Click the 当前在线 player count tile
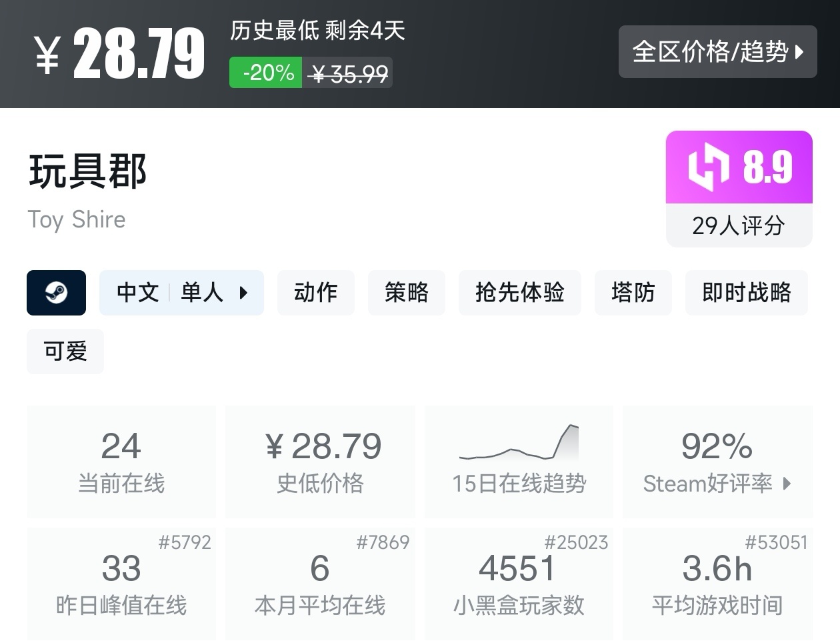The image size is (840, 643). [121, 462]
